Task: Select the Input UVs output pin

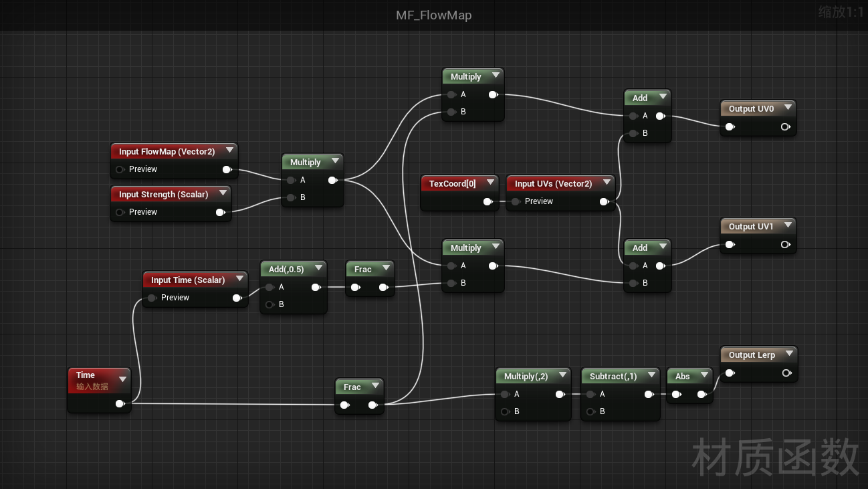Action: 605,201
